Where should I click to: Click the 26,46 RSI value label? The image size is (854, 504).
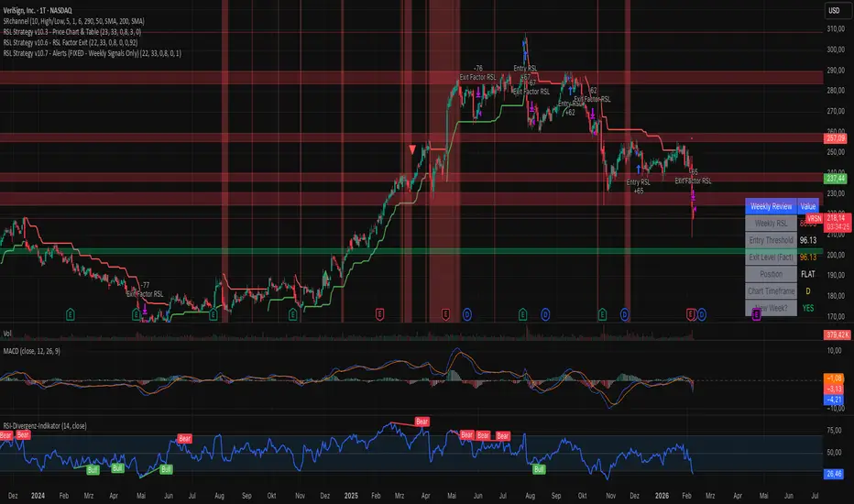835,474
